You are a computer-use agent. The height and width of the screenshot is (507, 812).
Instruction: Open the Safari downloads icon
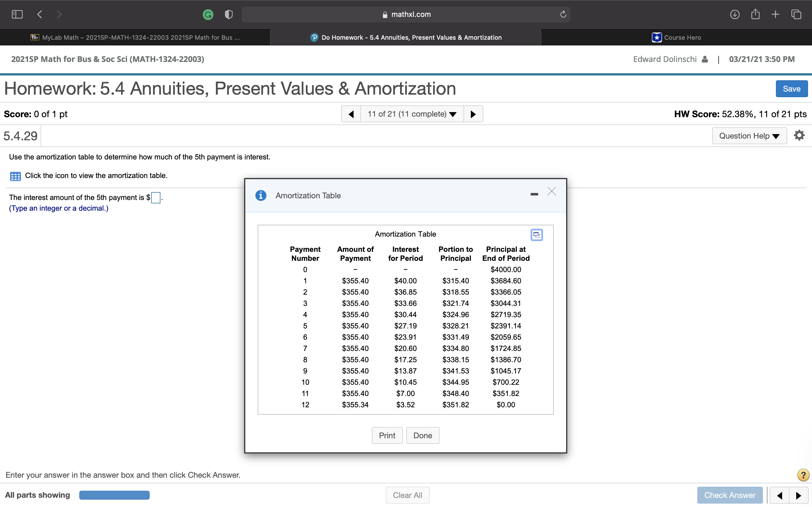tap(734, 14)
